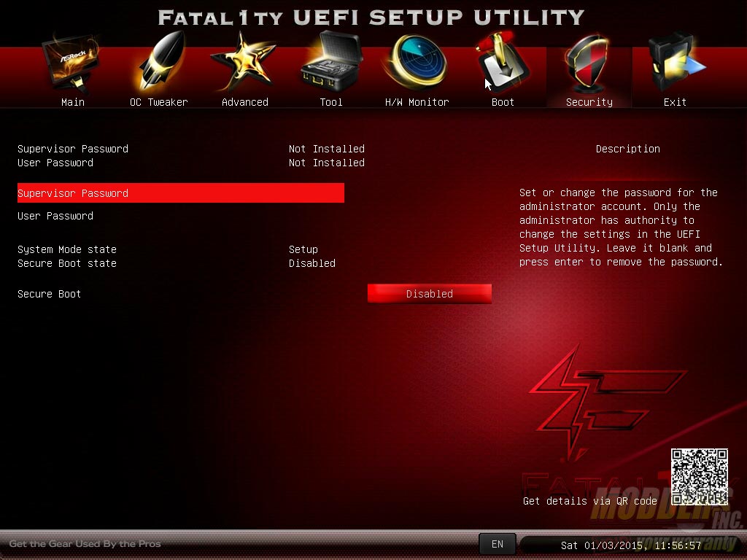Click the date and time display

(631, 545)
